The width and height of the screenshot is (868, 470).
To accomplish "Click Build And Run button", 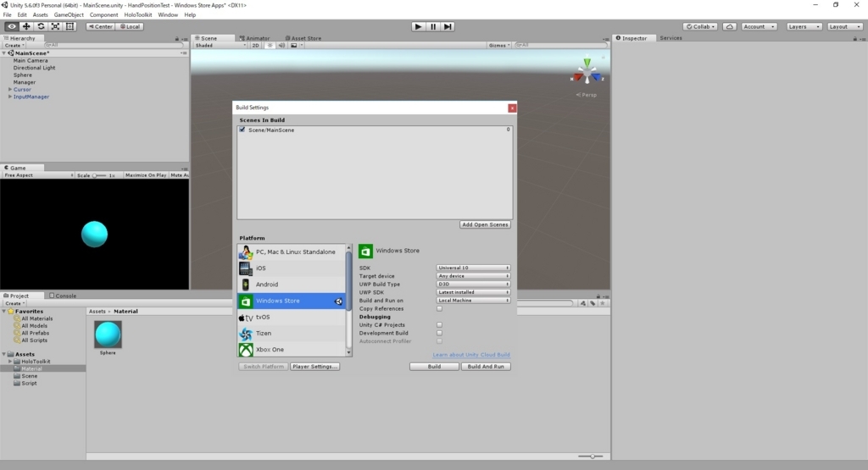I will point(486,367).
